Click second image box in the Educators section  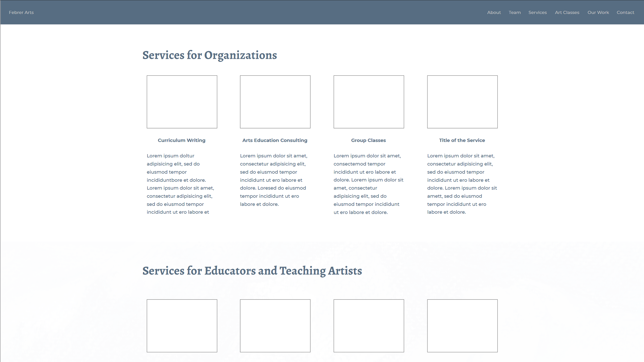pos(275,326)
